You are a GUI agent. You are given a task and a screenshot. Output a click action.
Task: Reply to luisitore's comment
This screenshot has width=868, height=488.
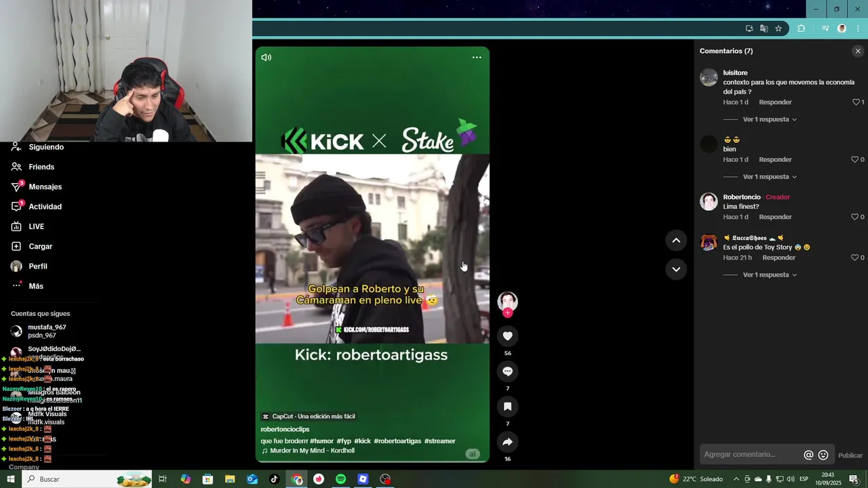point(775,102)
